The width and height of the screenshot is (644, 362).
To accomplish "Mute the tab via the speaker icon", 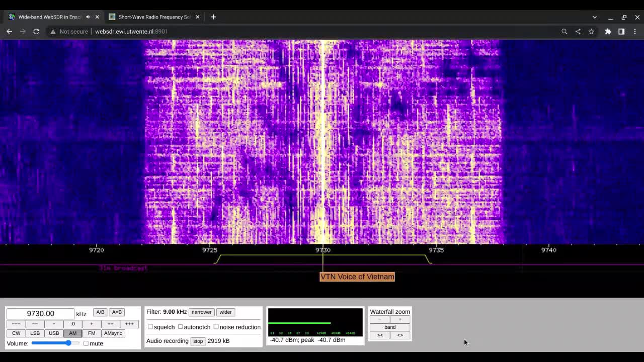I will (x=89, y=17).
